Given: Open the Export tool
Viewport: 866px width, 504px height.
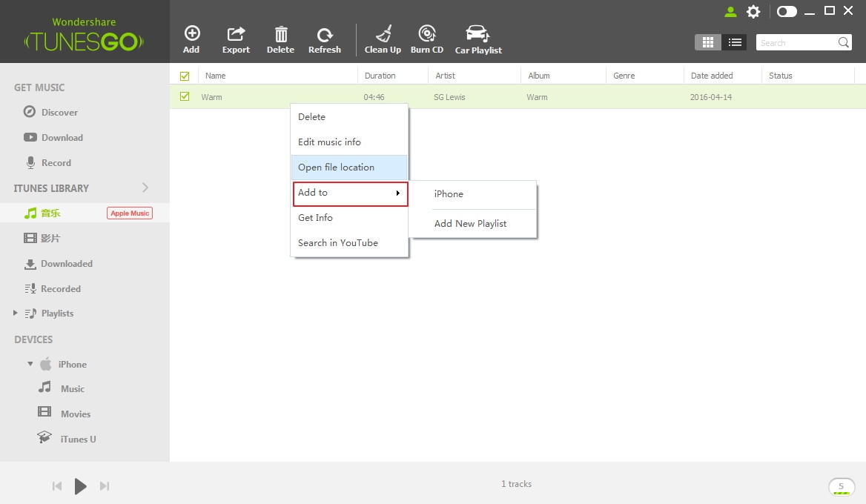Looking at the screenshot, I should coord(236,40).
